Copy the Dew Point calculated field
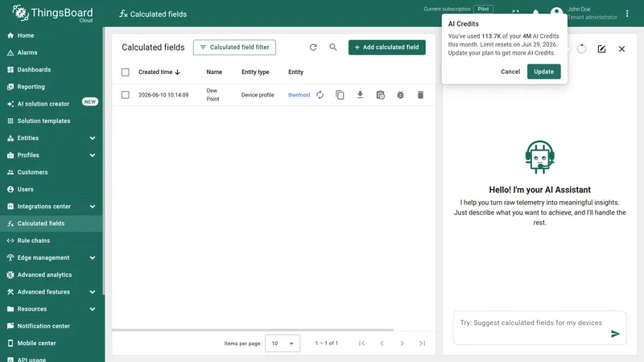 (x=340, y=95)
